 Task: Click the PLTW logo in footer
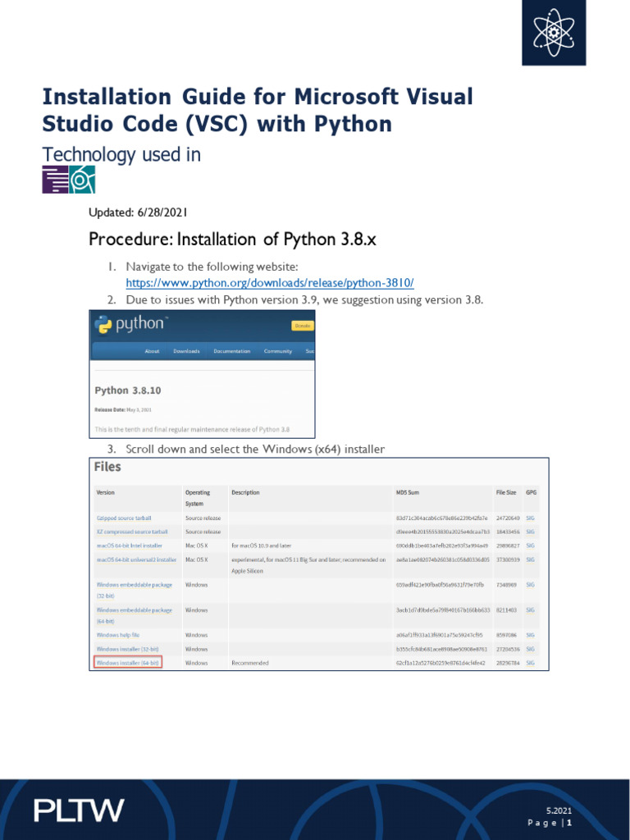[79, 810]
